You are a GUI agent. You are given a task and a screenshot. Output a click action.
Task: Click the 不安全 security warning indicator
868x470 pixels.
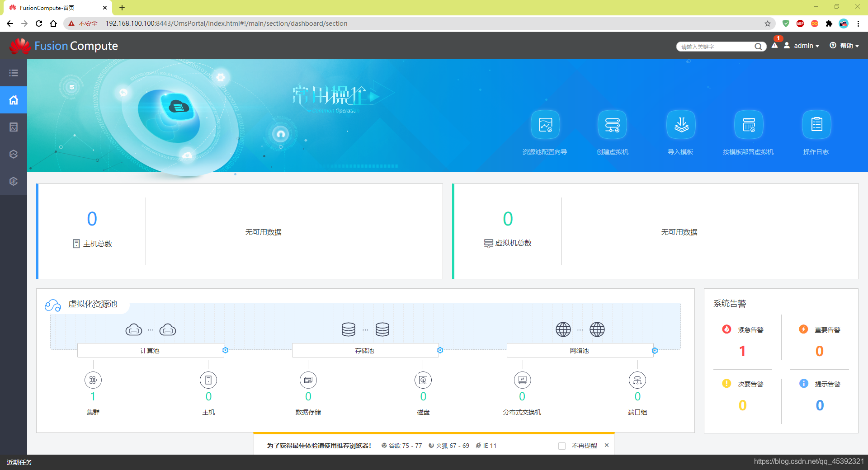83,23
